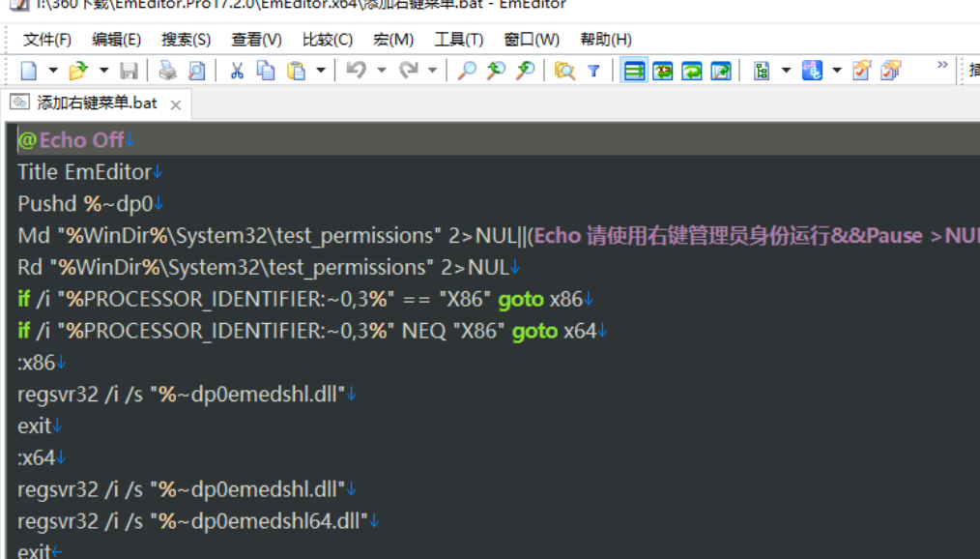Click the Redo arrow icon
This screenshot has height=559, width=980.
click(x=408, y=71)
